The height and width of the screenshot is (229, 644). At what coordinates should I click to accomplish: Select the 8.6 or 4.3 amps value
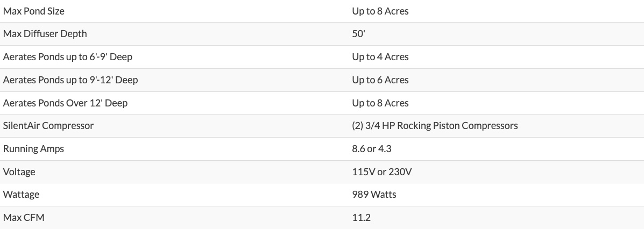[x=372, y=148]
